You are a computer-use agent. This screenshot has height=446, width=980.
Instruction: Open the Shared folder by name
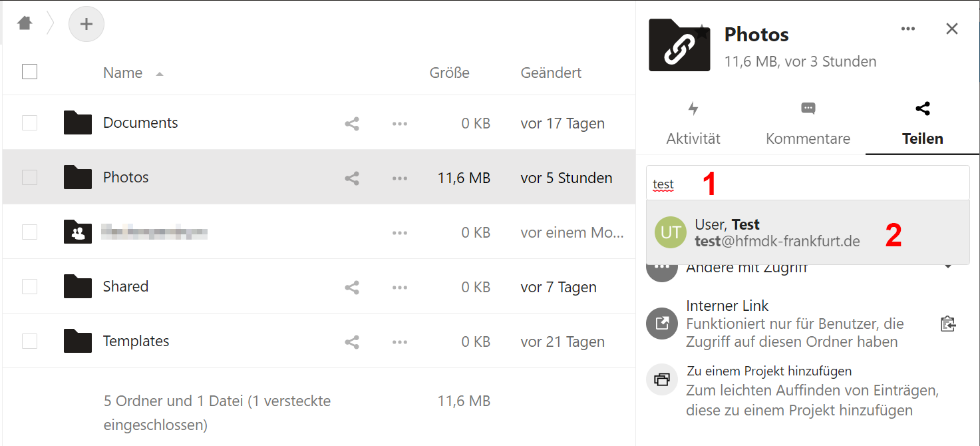tap(126, 286)
